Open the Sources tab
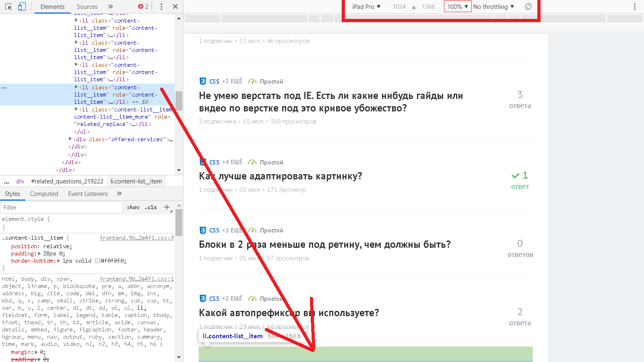Screen dimensions: 644x362 tap(87, 6)
